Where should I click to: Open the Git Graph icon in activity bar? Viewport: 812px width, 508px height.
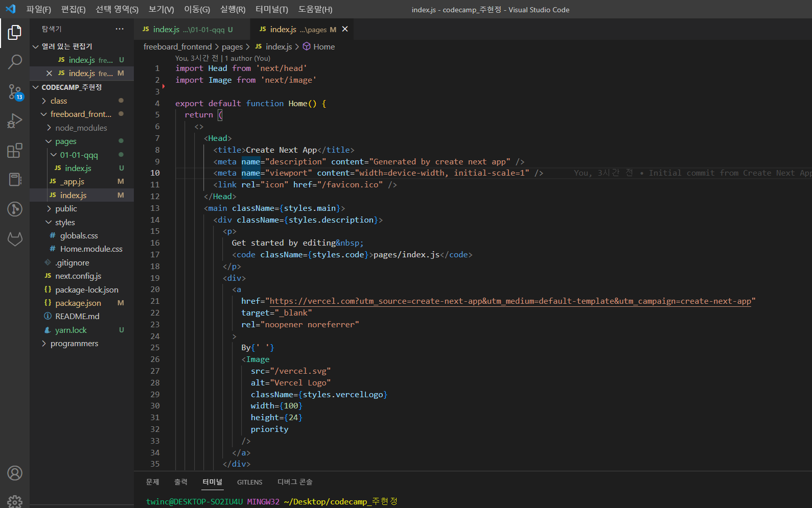click(x=15, y=209)
